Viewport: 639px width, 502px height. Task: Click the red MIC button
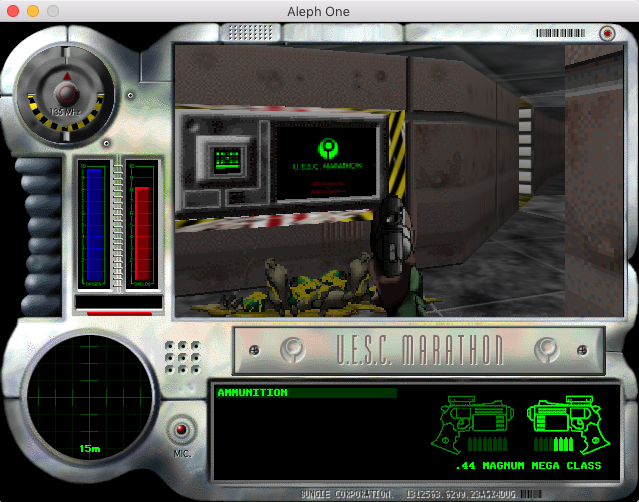point(181,429)
